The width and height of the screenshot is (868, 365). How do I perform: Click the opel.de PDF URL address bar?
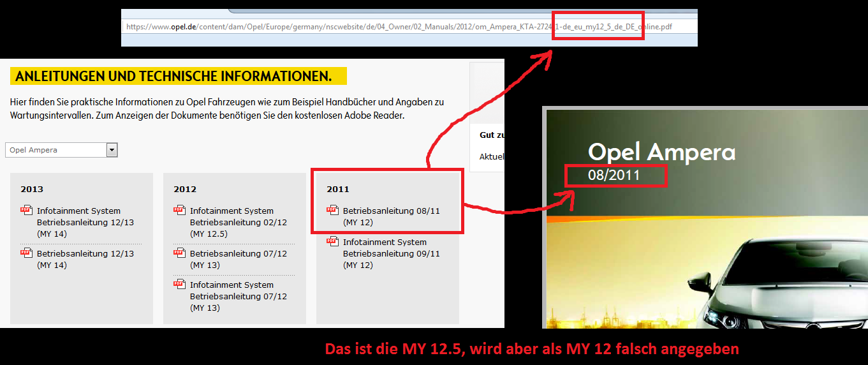399,27
